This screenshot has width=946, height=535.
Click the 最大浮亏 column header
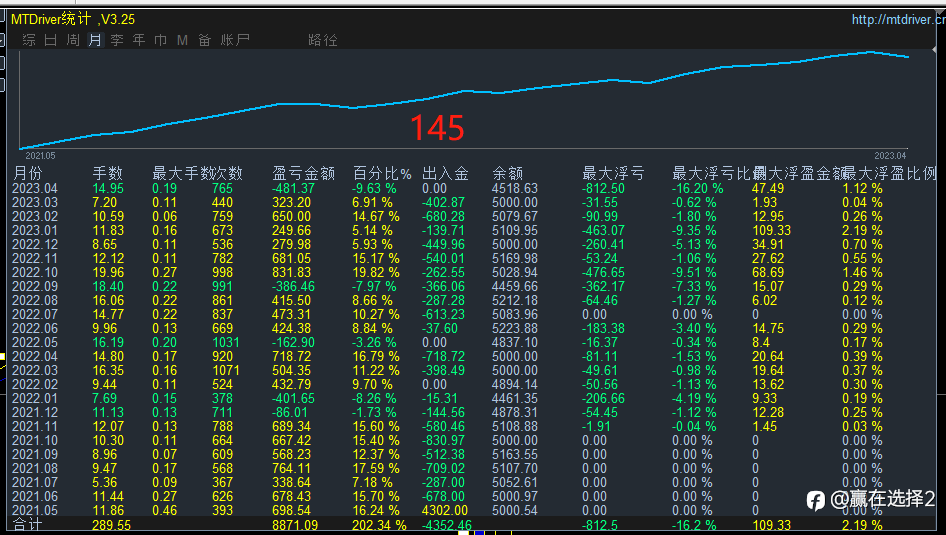click(x=613, y=173)
